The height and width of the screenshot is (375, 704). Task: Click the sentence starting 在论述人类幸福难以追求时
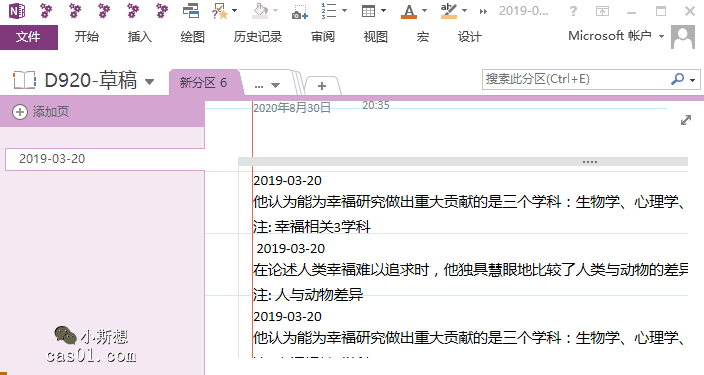coord(471,270)
